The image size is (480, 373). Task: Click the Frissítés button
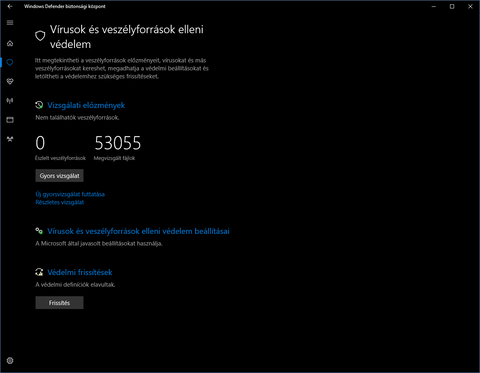[x=59, y=303]
